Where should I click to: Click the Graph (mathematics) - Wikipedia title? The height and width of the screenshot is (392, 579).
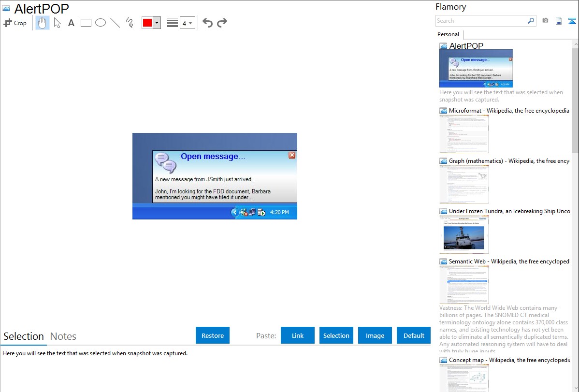click(509, 161)
